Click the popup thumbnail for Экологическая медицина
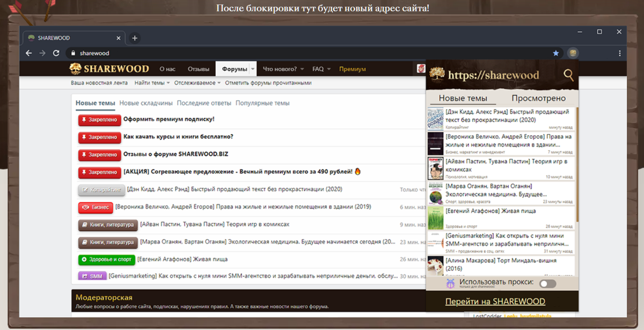Screen dimensions: 644x330 click(435, 193)
